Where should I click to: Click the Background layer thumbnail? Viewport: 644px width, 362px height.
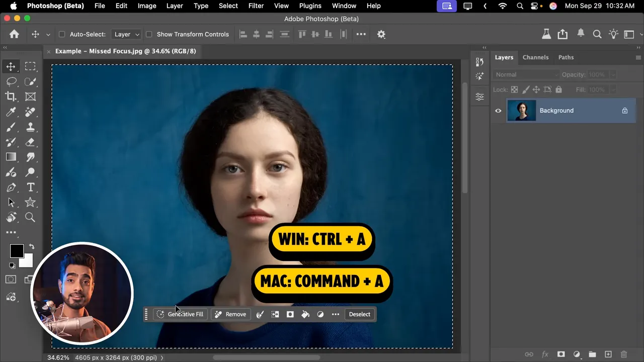click(x=521, y=111)
